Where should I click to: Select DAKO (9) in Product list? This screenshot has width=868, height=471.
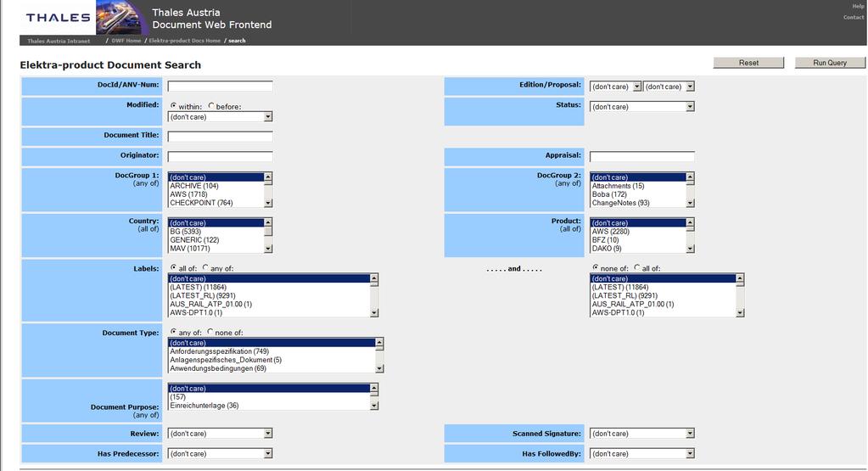click(x=638, y=249)
